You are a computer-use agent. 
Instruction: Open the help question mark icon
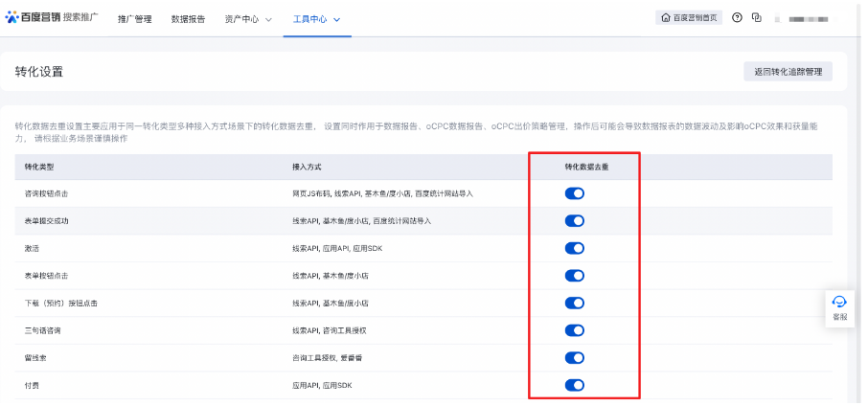(x=737, y=18)
